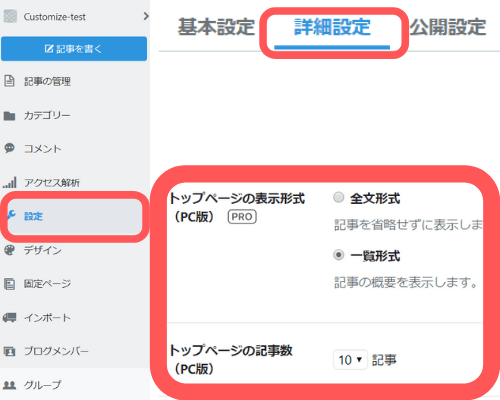500x400 pixels.
Task: Switch to the 基本設定 tab
Action: point(216,27)
